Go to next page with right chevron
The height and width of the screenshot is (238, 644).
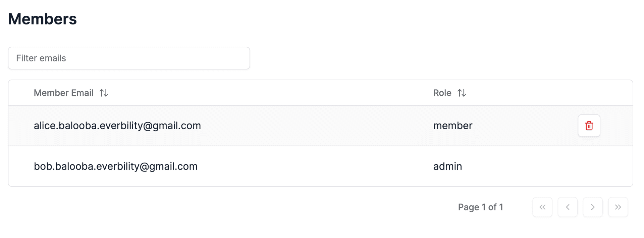593,207
